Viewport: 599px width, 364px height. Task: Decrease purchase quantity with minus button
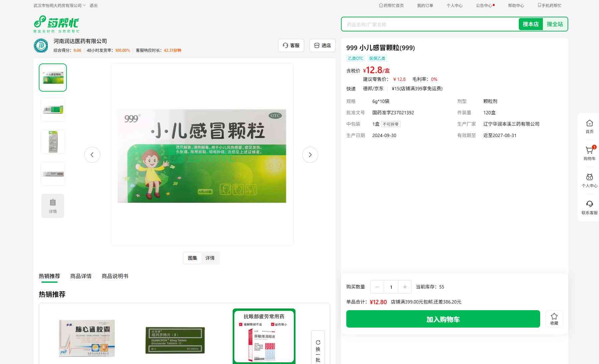pos(377,287)
